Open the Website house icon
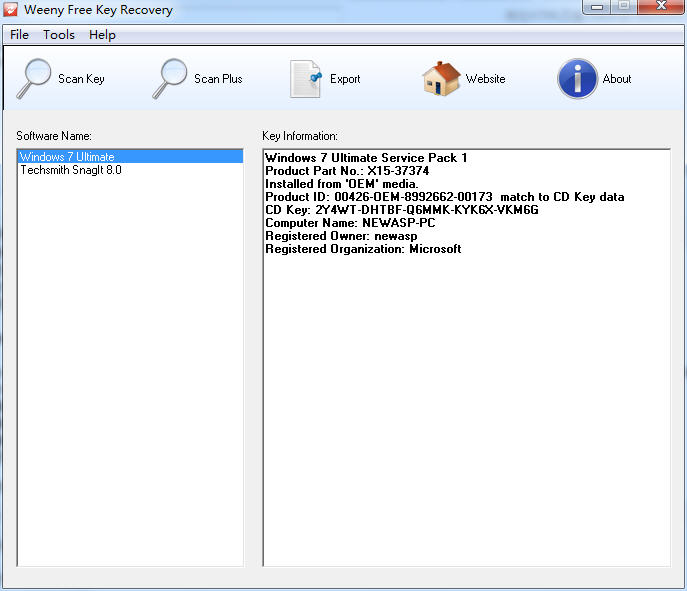 441,78
